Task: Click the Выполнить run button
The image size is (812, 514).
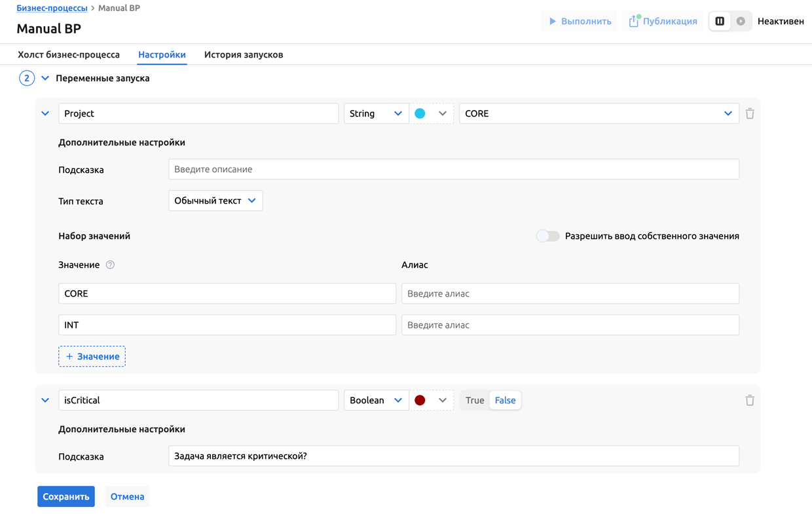Action: (x=579, y=22)
